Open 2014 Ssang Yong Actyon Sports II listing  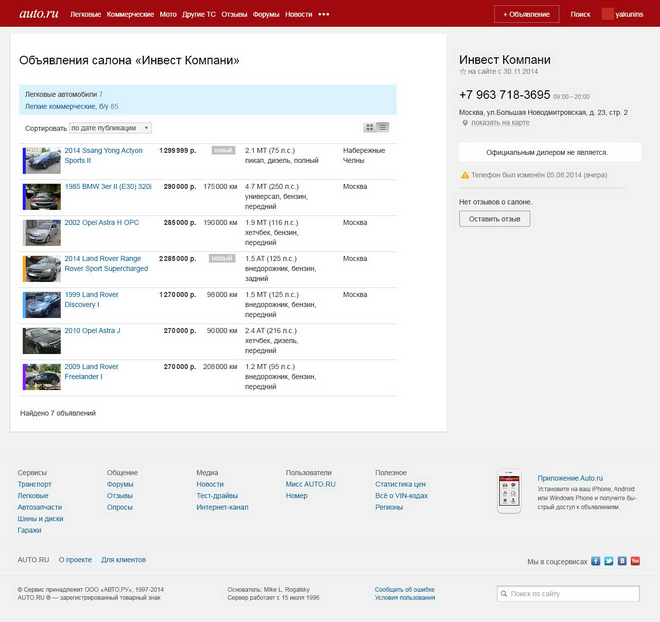104,155
